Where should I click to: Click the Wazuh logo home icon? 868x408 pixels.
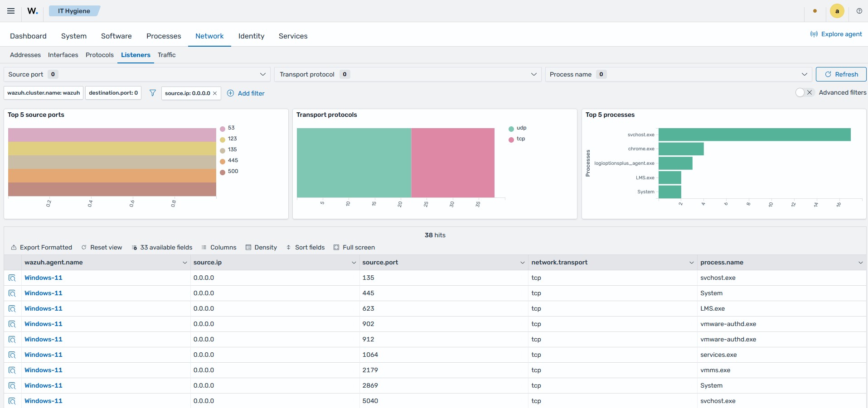click(33, 11)
